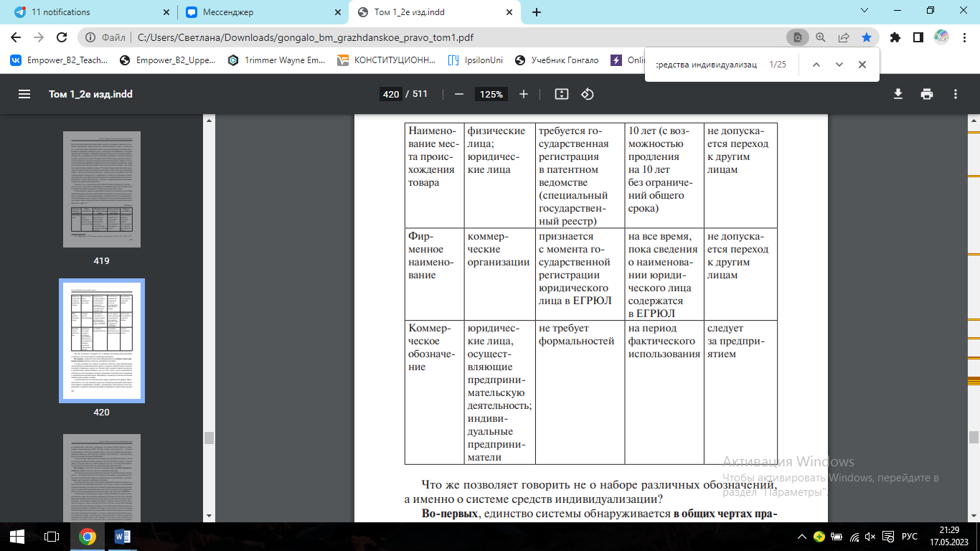Open the Chrome extensions menu

tap(895, 38)
